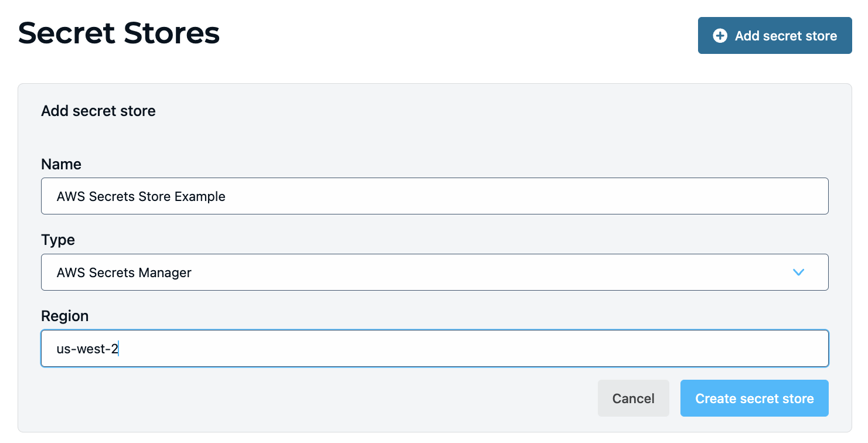Click the blue downward chevron in Type field
868x443 pixels.
[x=798, y=272]
